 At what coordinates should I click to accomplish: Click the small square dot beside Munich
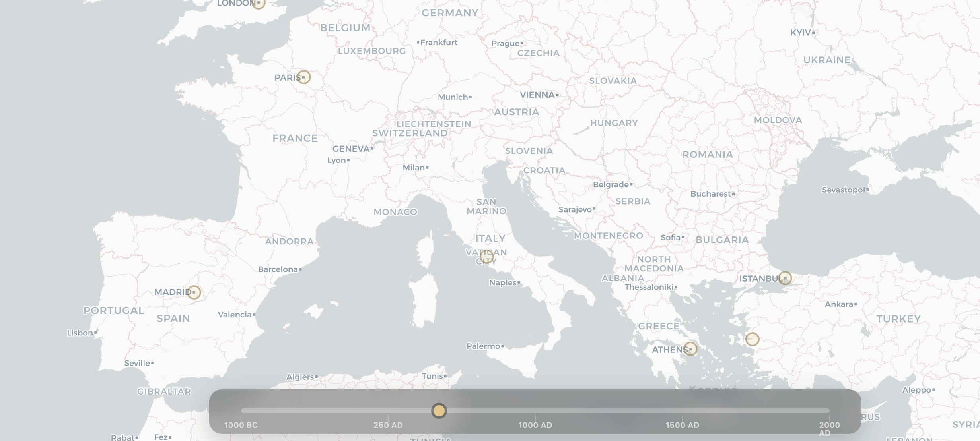(471, 96)
